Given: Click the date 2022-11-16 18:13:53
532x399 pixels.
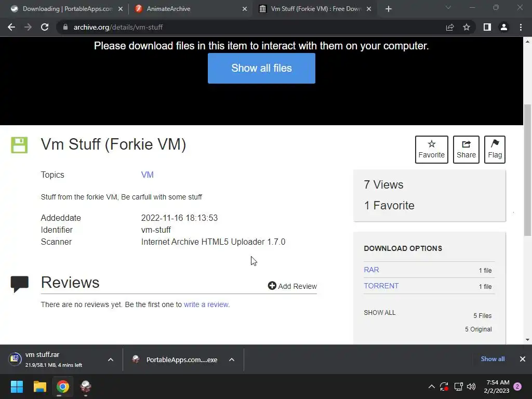Looking at the screenshot, I should pyautogui.click(x=179, y=218).
